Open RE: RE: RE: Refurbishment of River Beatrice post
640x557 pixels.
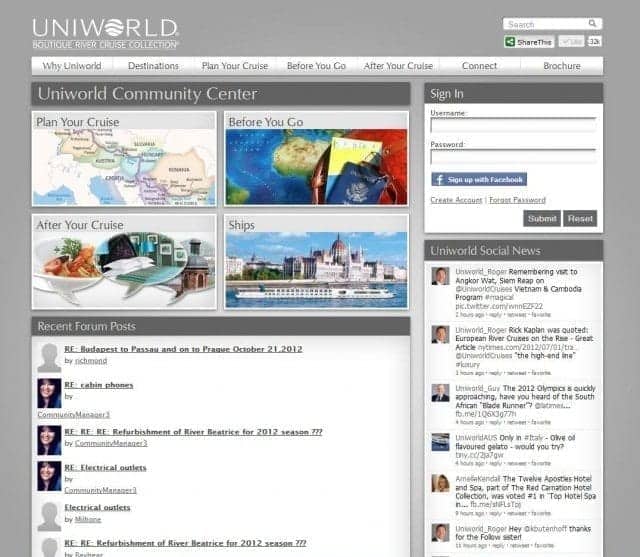click(193, 432)
